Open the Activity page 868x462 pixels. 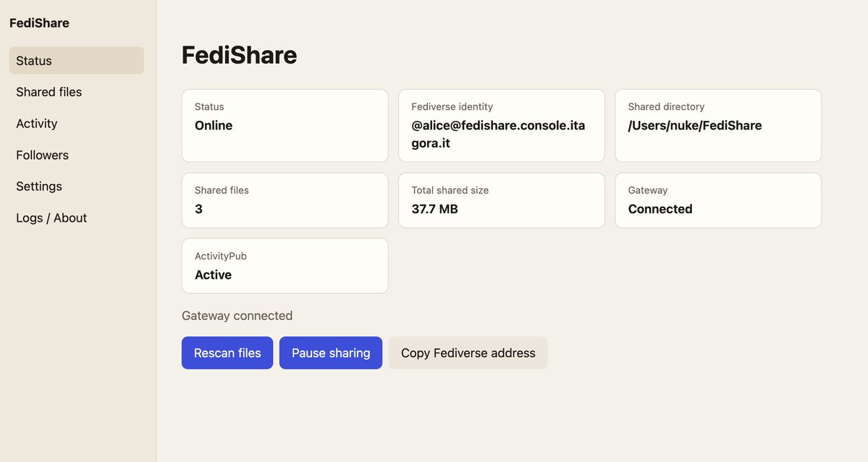click(77, 124)
